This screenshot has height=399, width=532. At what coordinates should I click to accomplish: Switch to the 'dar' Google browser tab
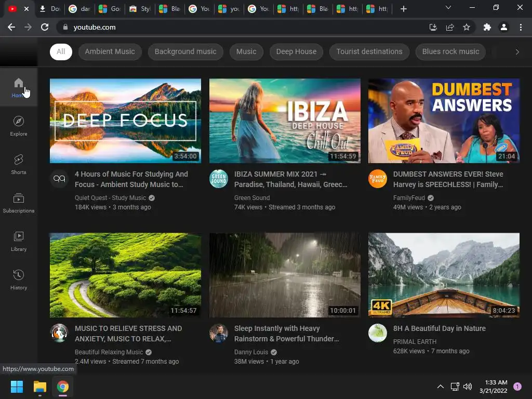pos(79,9)
